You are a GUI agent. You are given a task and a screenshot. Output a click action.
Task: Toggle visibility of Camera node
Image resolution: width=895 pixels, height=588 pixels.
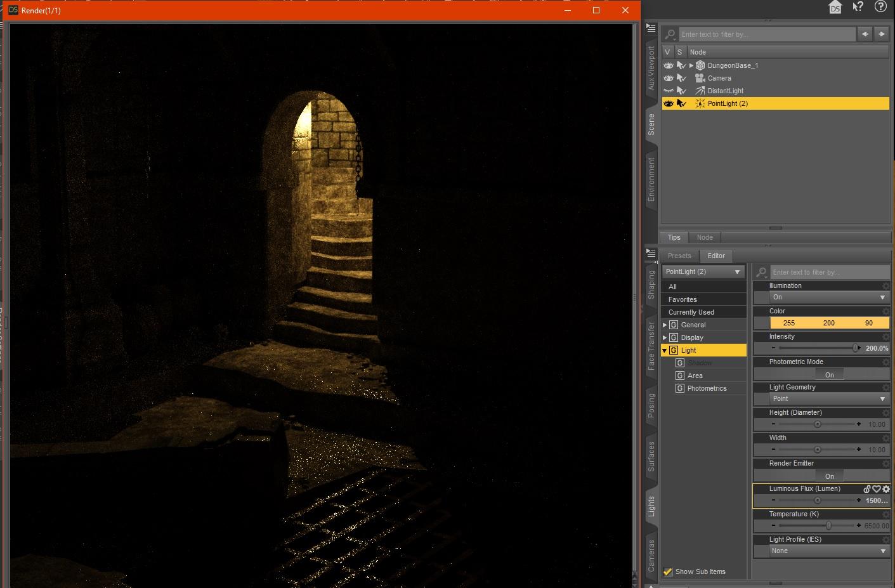point(669,78)
